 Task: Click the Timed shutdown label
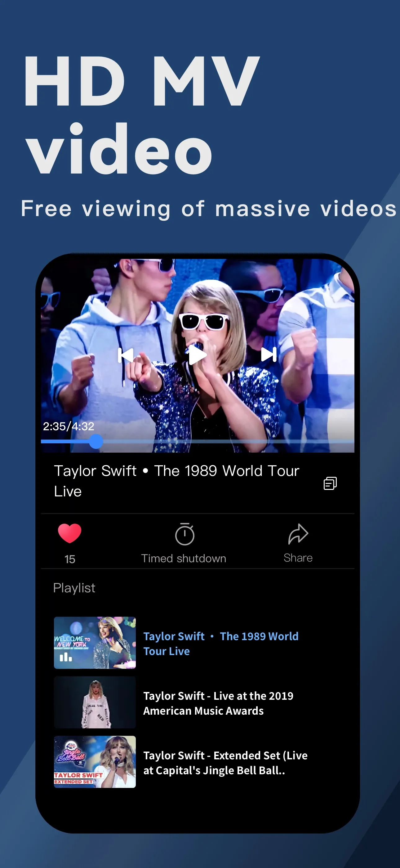184,558
